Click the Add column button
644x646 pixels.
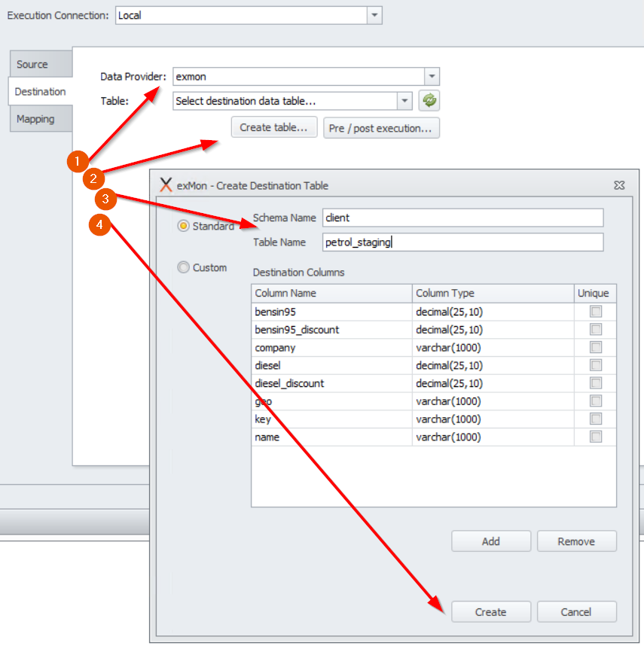(491, 541)
